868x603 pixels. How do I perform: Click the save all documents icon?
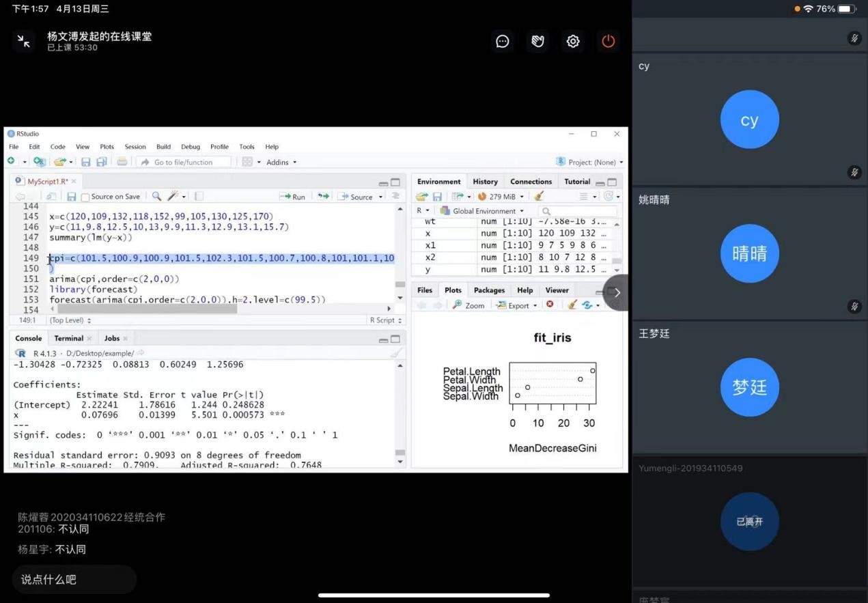(102, 162)
